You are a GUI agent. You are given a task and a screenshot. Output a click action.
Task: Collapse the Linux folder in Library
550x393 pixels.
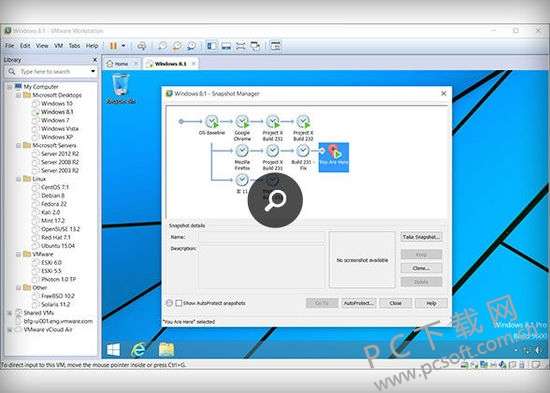coord(19,179)
